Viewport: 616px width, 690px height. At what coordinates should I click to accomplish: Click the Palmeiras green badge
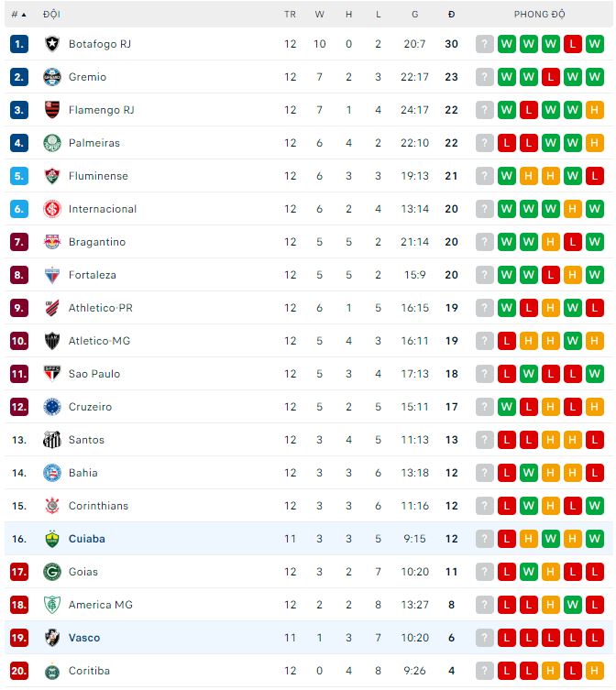(52, 143)
